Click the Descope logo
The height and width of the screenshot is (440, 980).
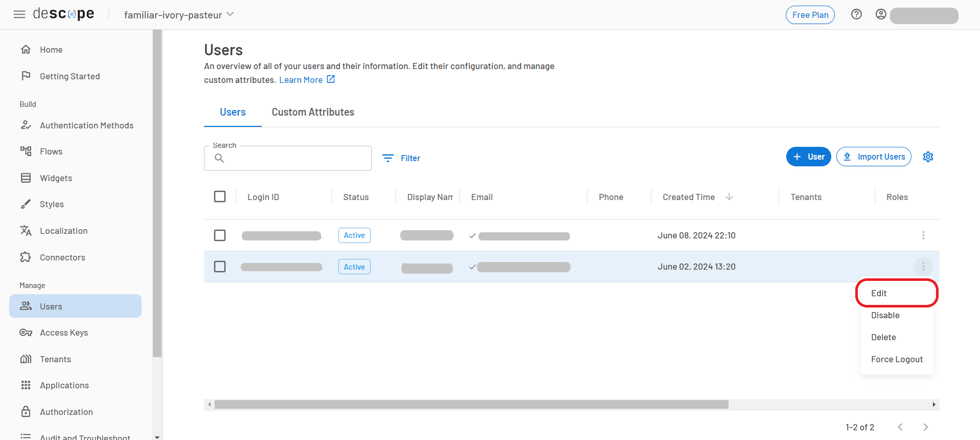point(63,14)
